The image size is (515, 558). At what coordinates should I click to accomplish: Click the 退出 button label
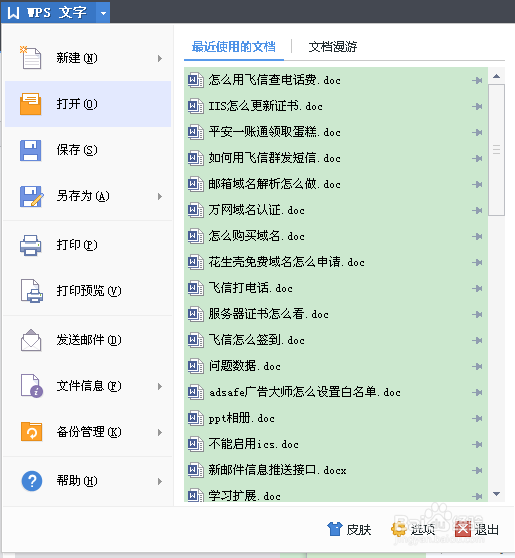[x=487, y=530]
